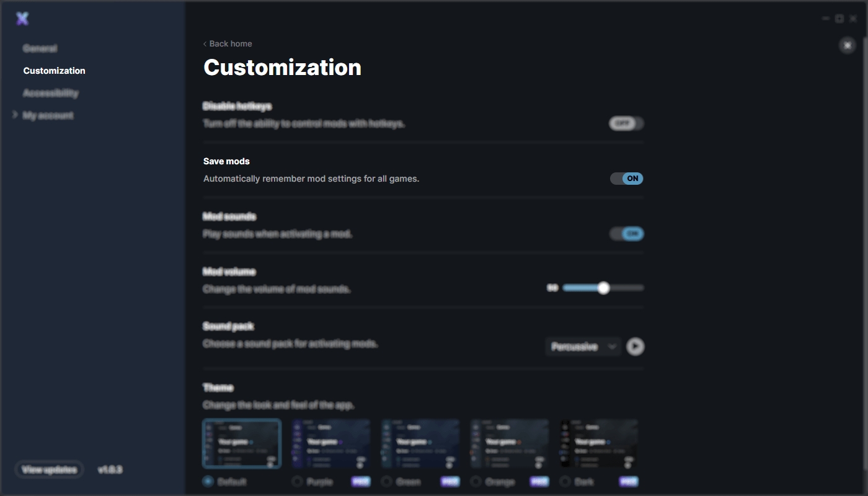
Task: Click the app logo in the sidebar
Action: coord(22,19)
